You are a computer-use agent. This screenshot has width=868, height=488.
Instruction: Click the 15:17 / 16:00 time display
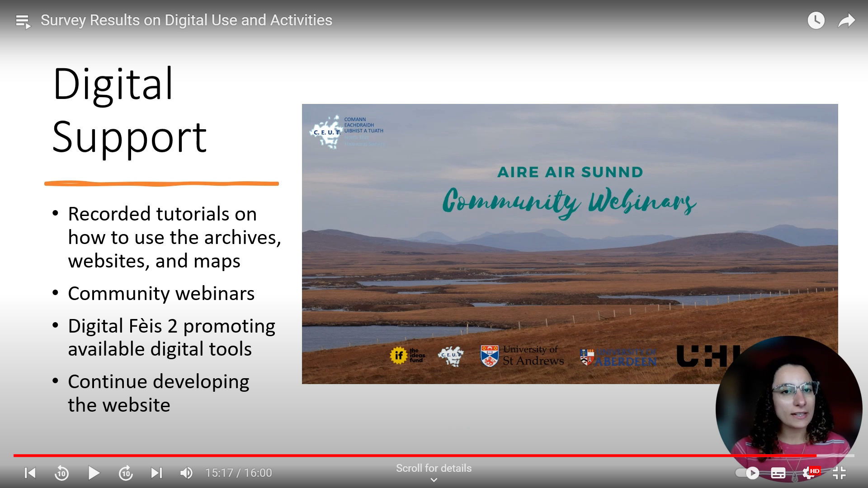pyautogui.click(x=238, y=473)
